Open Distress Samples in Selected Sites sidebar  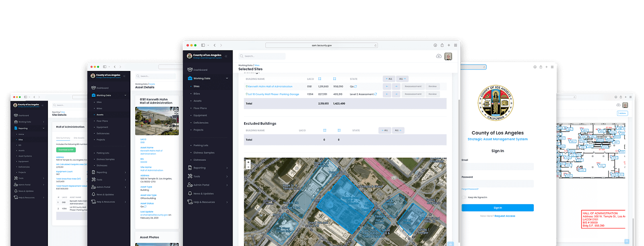click(x=204, y=152)
